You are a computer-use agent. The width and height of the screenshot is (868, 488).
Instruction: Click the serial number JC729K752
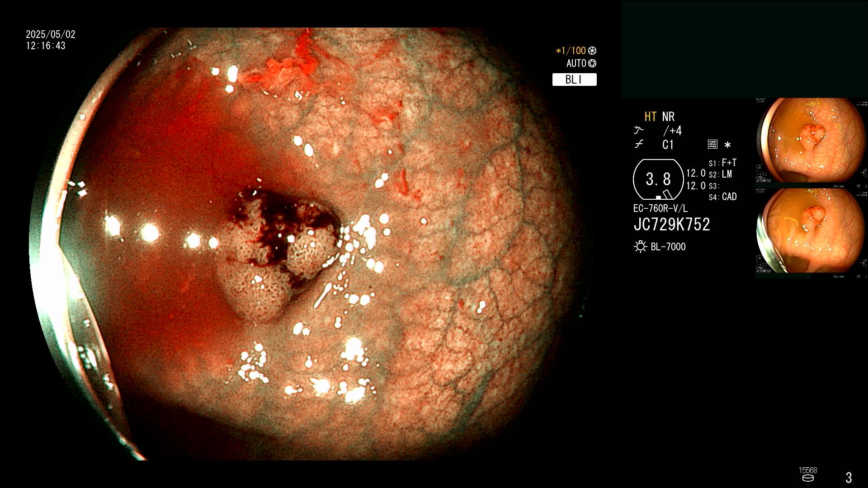coord(672,225)
